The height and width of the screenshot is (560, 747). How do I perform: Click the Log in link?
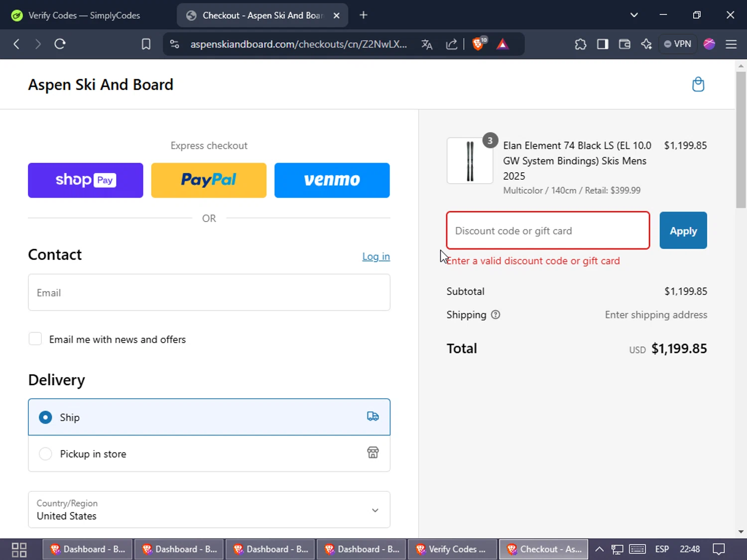pos(376,256)
